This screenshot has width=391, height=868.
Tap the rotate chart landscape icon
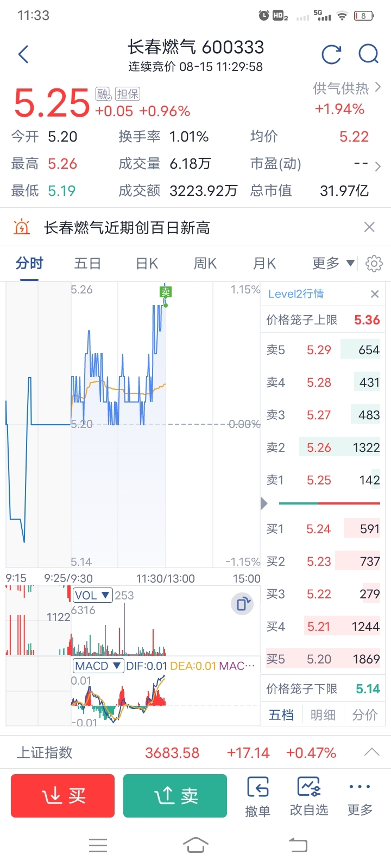point(242,603)
